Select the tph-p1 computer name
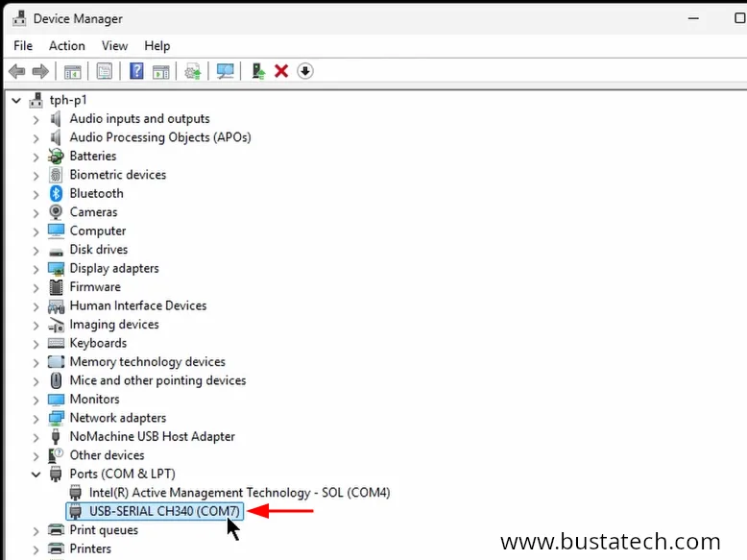The image size is (747, 560). click(x=68, y=100)
